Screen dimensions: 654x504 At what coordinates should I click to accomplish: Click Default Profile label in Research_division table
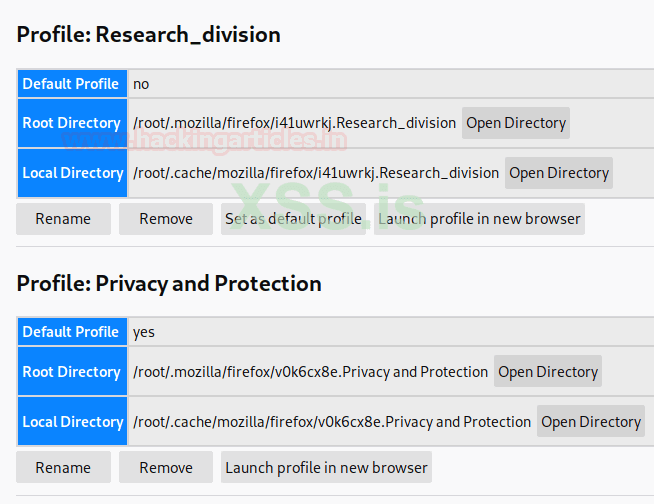72,84
